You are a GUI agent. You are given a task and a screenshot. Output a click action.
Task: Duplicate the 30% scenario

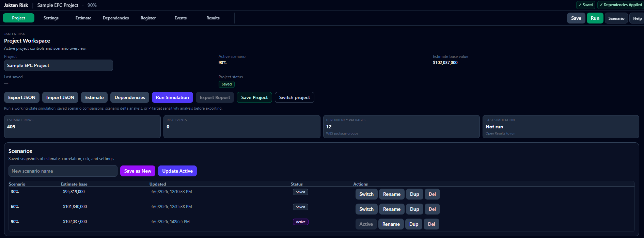coord(414,194)
